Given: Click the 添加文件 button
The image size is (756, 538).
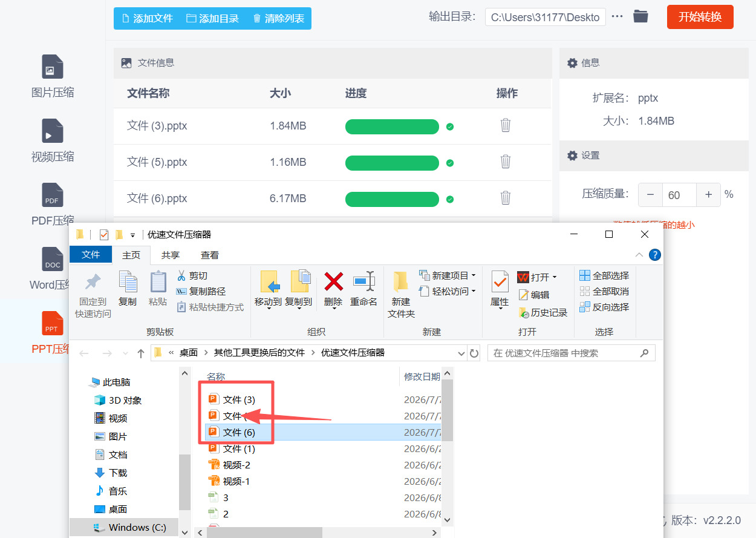Looking at the screenshot, I should point(148,18).
